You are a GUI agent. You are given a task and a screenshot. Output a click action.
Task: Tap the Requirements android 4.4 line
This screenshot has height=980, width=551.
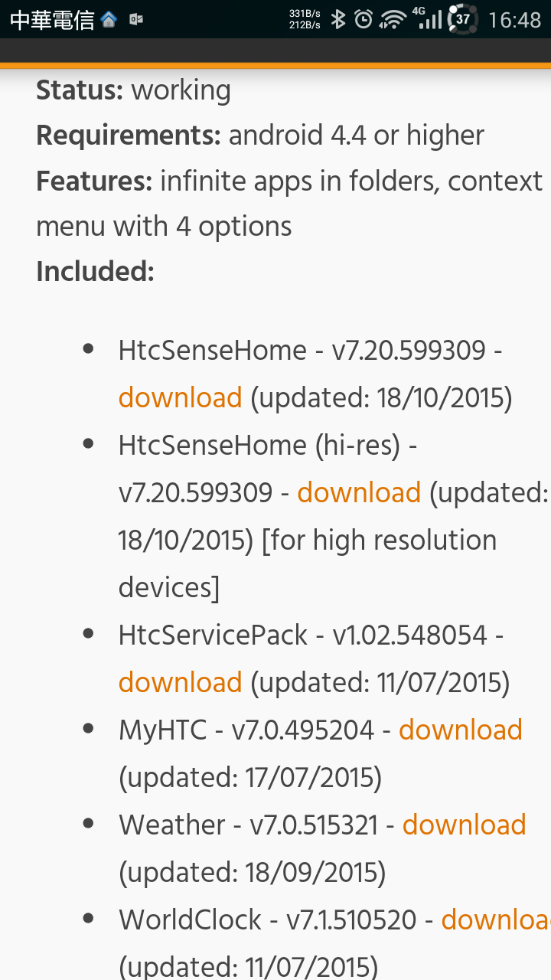pos(260,136)
